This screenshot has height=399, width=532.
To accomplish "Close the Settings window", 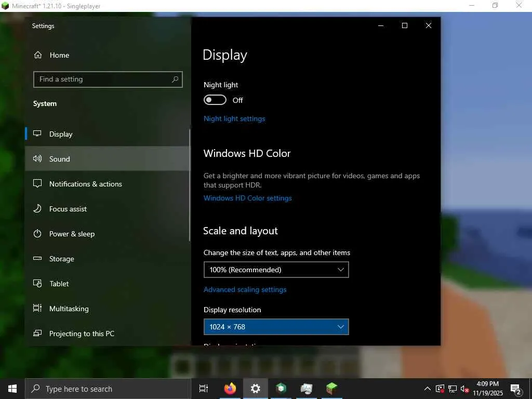I will click(429, 25).
